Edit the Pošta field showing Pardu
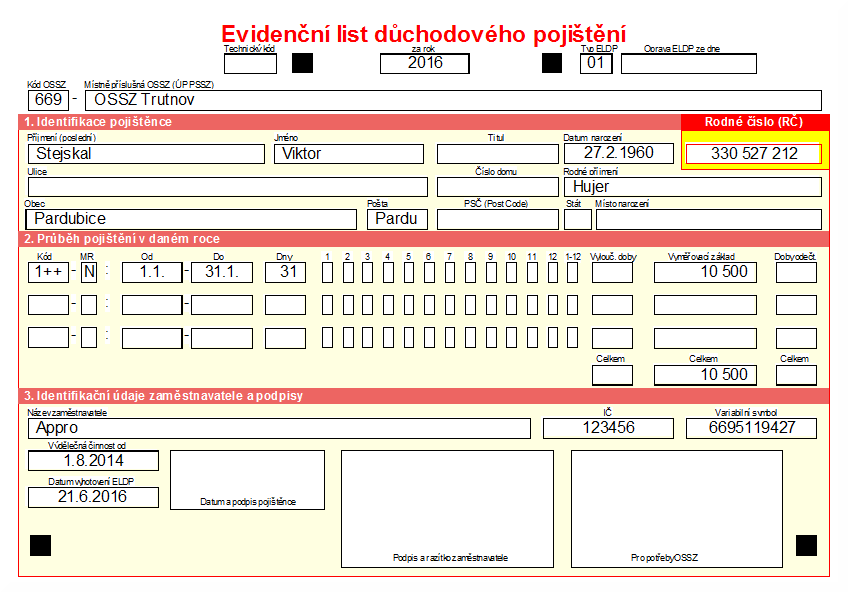Screen dimensions: 848x592 tap(398, 219)
